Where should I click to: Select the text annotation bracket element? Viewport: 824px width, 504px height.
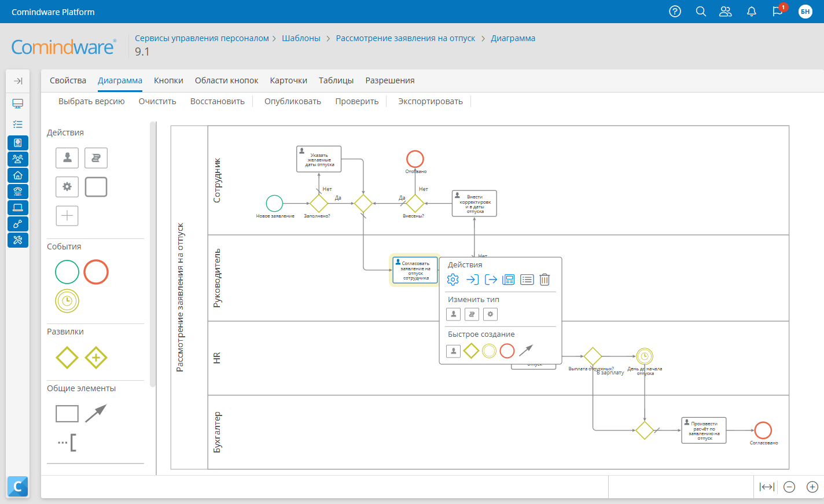[x=67, y=443]
